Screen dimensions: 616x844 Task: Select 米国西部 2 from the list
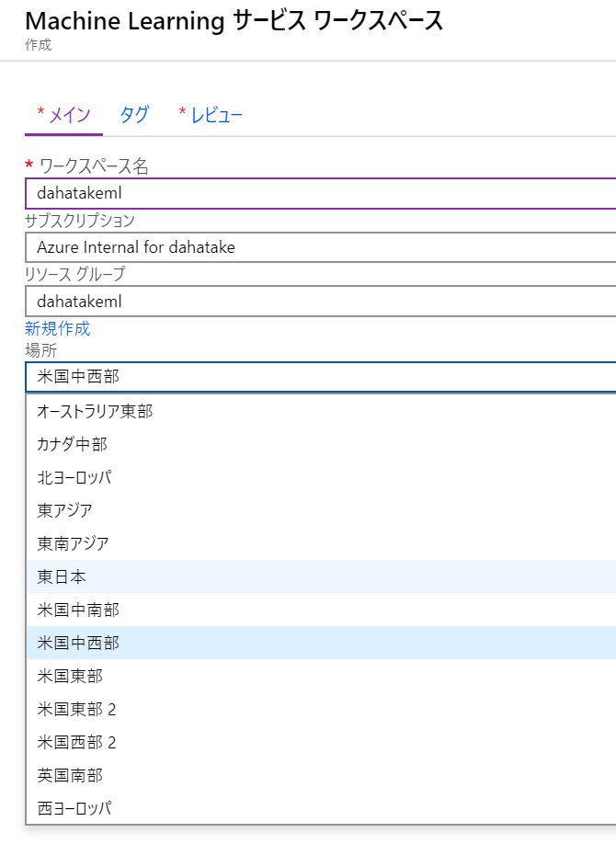[321, 742]
